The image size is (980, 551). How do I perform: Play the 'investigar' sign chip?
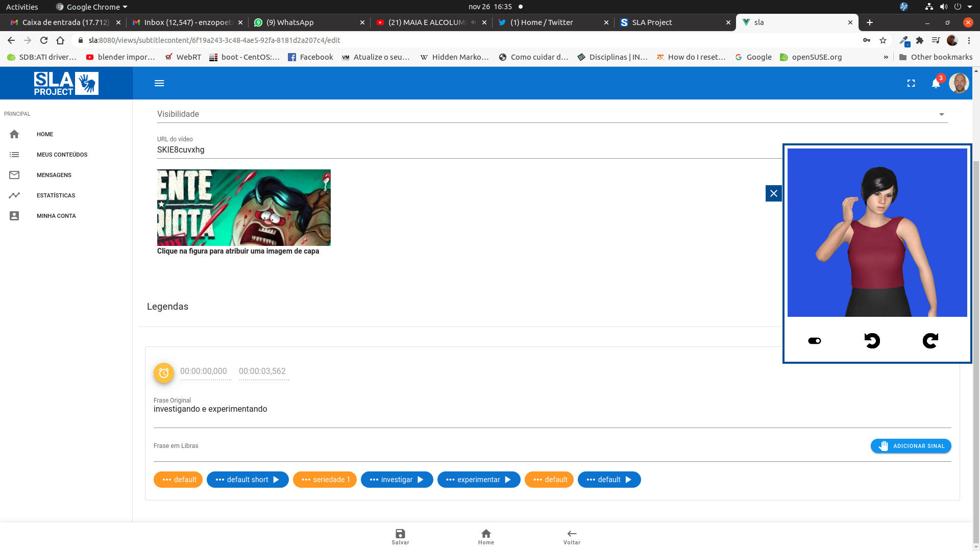click(421, 480)
